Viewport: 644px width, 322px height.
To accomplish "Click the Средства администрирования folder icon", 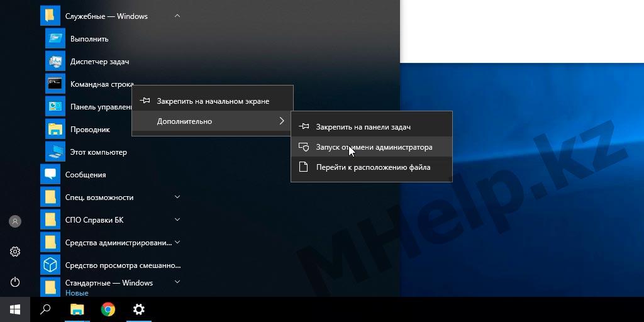I will click(x=50, y=242).
